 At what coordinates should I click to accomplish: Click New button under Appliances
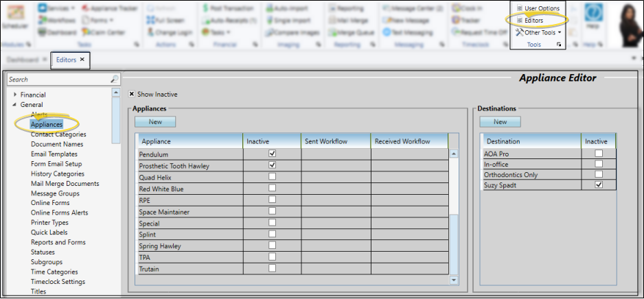click(x=154, y=121)
